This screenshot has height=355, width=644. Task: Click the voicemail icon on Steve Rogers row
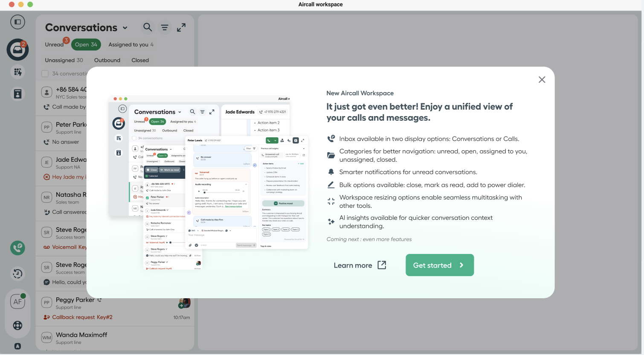pyautogui.click(x=46, y=247)
